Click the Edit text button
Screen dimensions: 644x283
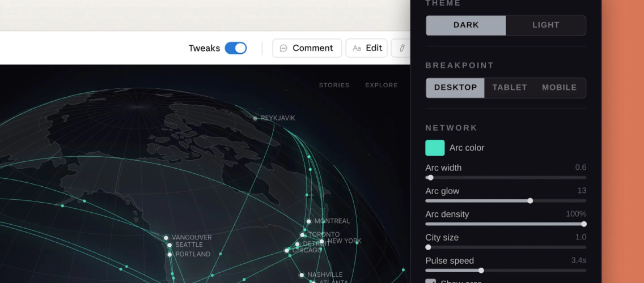click(x=367, y=48)
